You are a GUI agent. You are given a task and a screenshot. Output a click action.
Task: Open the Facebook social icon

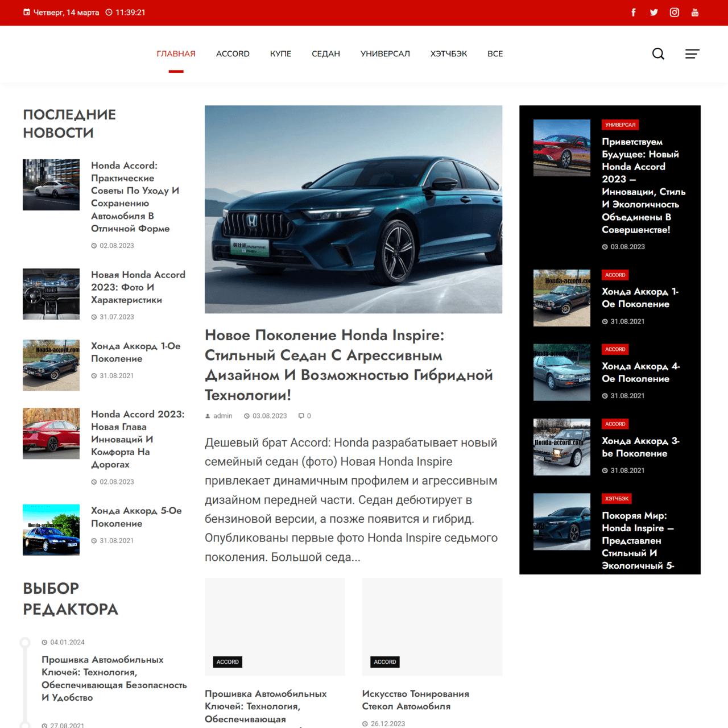click(x=634, y=13)
